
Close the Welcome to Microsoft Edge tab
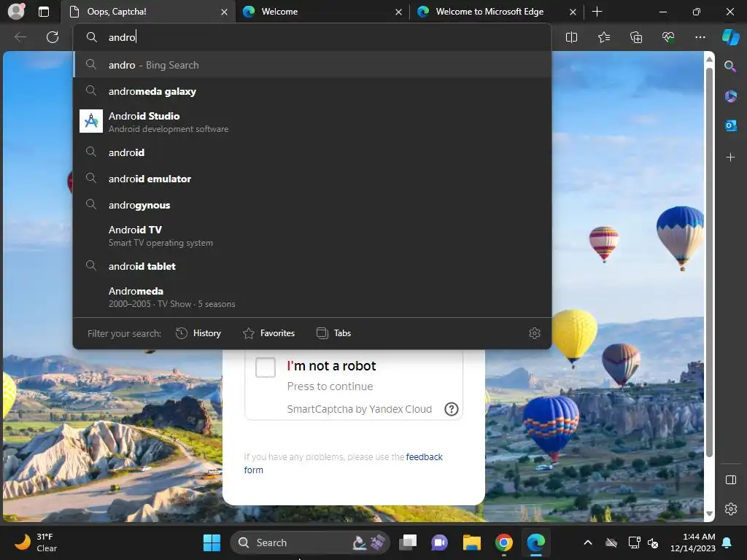573,12
